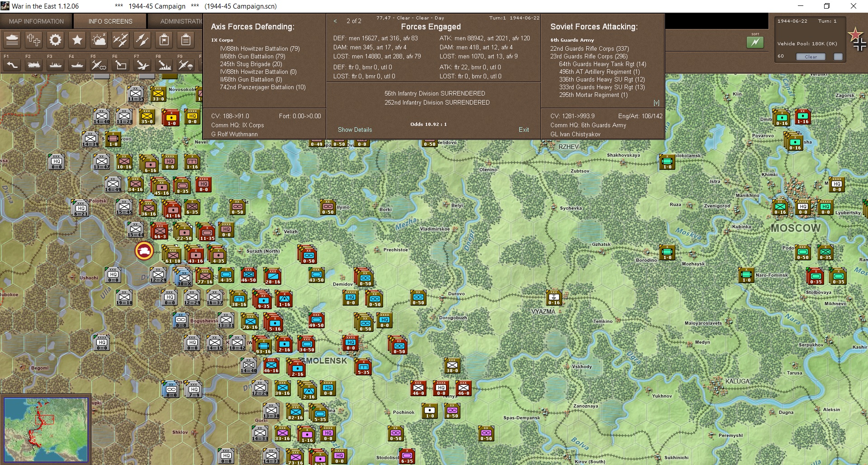Exit the battle report window
Image resolution: width=868 pixels, height=465 pixels.
pyautogui.click(x=524, y=129)
